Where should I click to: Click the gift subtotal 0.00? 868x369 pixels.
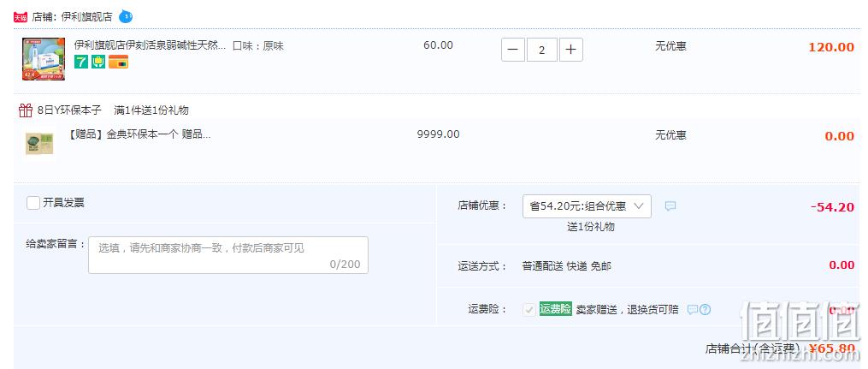[x=840, y=136]
